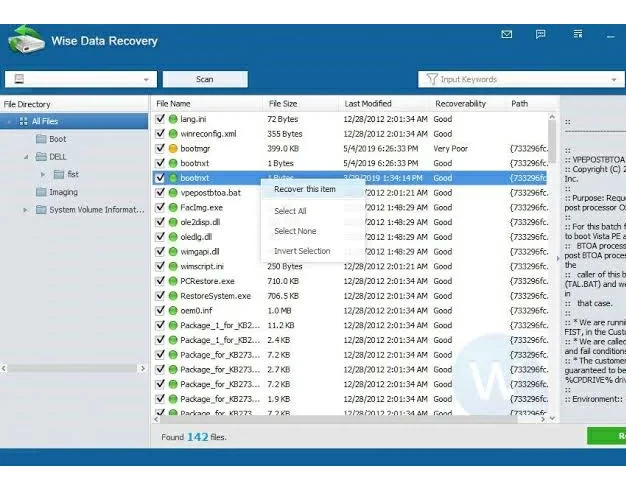
Task: Click the file list vertical scrollbar thumb
Action: (552, 141)
